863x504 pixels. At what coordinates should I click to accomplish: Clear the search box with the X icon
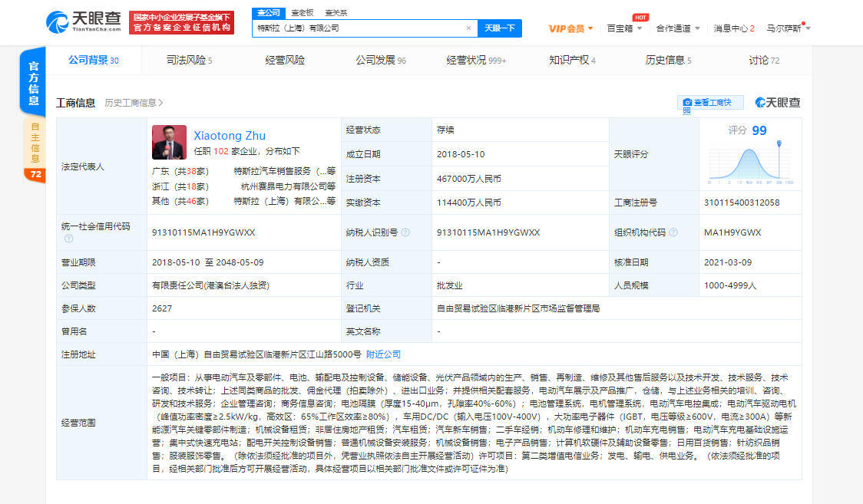pyautogui.click(x=468, y=28)
